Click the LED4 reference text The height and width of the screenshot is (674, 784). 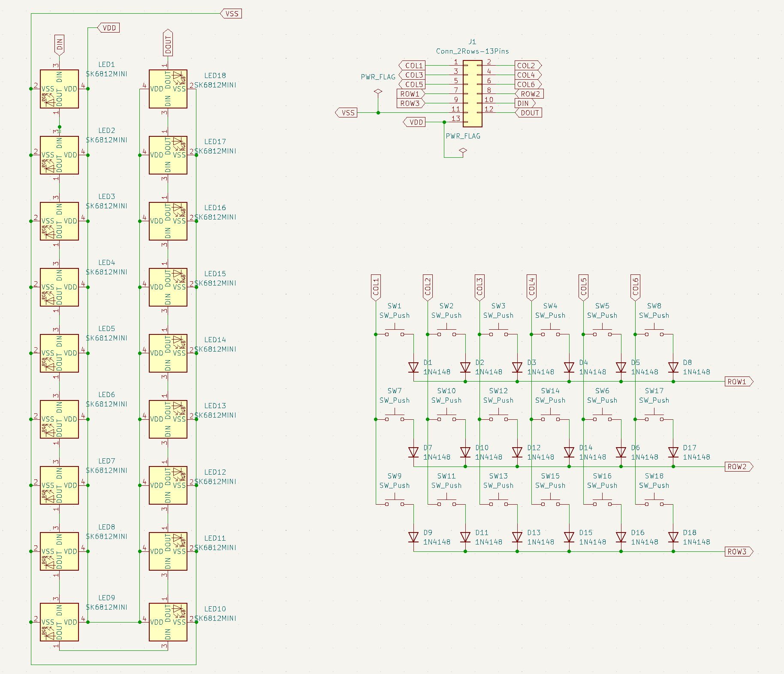pos(107,262)
